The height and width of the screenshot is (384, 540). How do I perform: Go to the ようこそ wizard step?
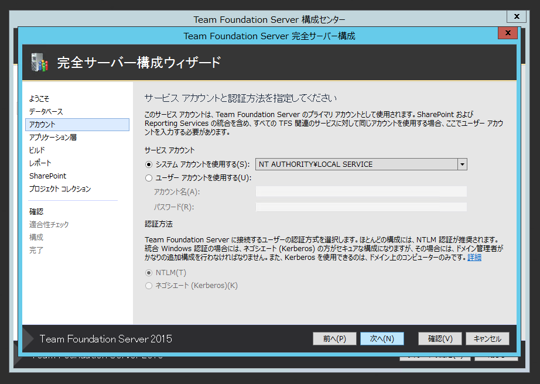(39, 99)
